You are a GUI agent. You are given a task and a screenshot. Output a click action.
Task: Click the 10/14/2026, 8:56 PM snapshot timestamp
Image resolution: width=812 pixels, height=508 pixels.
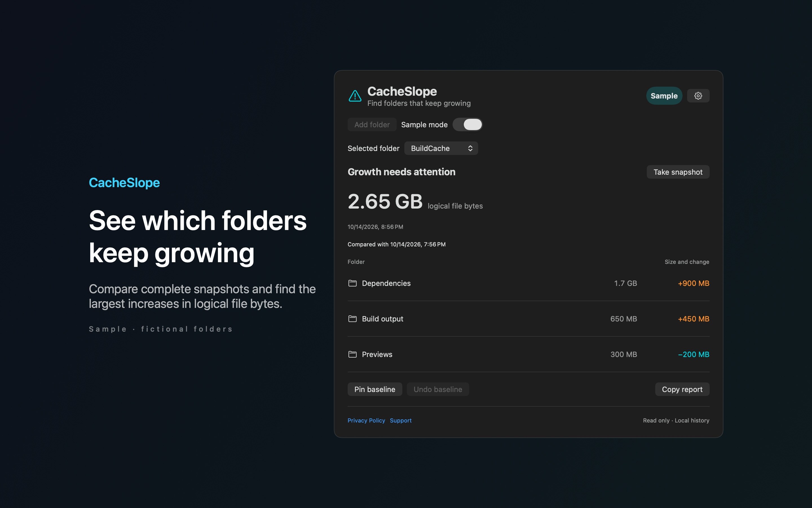(375, 227)
